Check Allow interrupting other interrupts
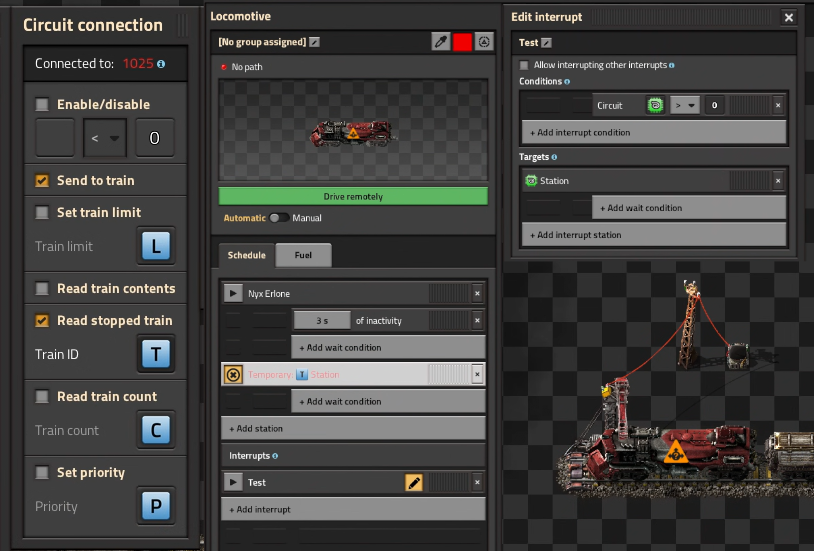This screenshot has height=551, width=814. coord(524,65)
